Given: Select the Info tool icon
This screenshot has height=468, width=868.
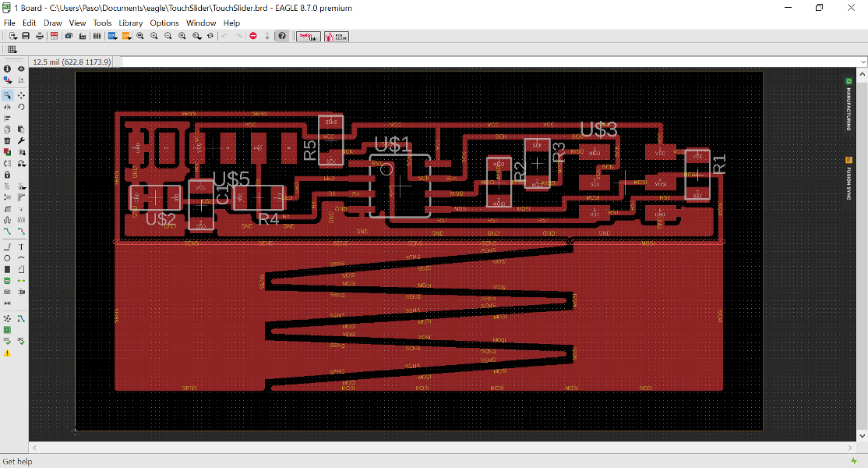Looking at the screenshot, I should (7, 69).
